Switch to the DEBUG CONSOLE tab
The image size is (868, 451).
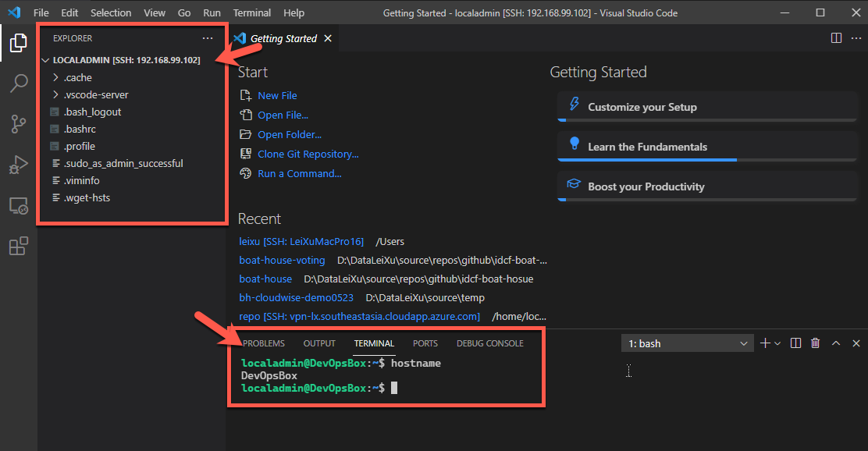[490, 343]
